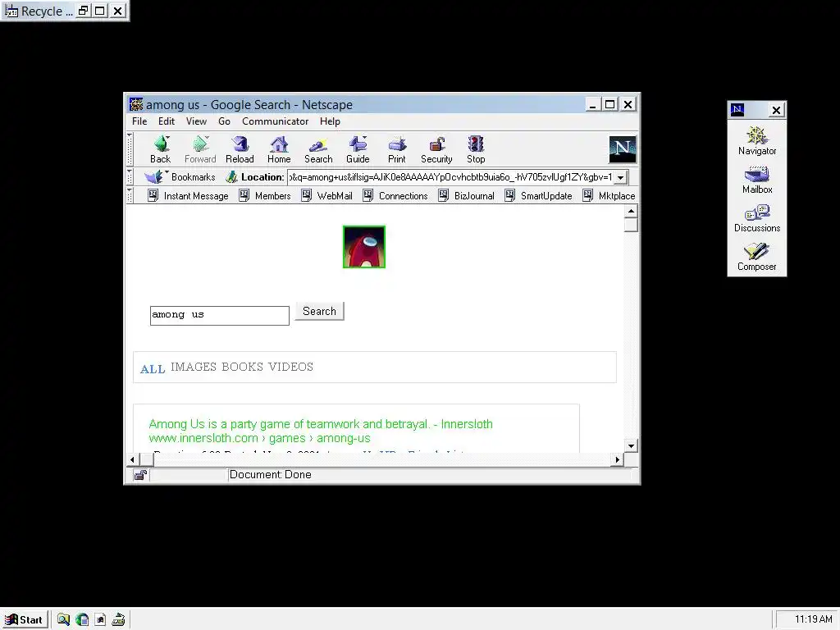840x630 pixels.
Task: Click the vertical scrollbar up arrow
Action: click(631, 212)
